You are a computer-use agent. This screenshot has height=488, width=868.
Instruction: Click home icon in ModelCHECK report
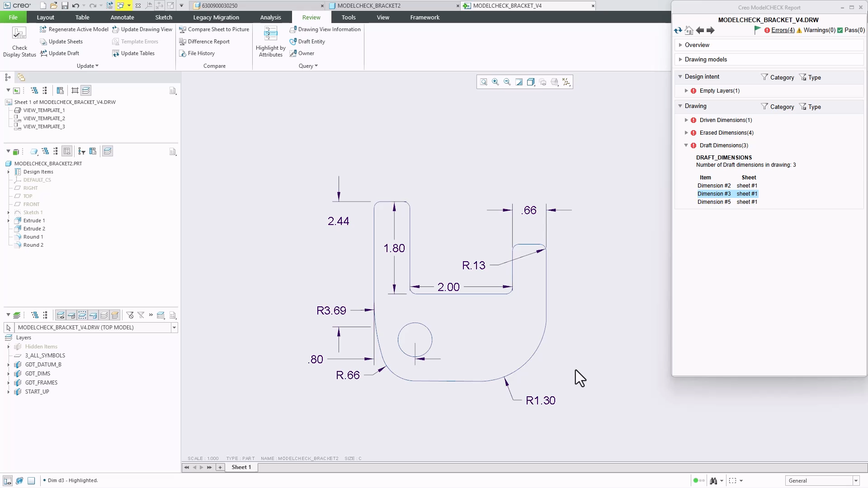pos(689,30)
